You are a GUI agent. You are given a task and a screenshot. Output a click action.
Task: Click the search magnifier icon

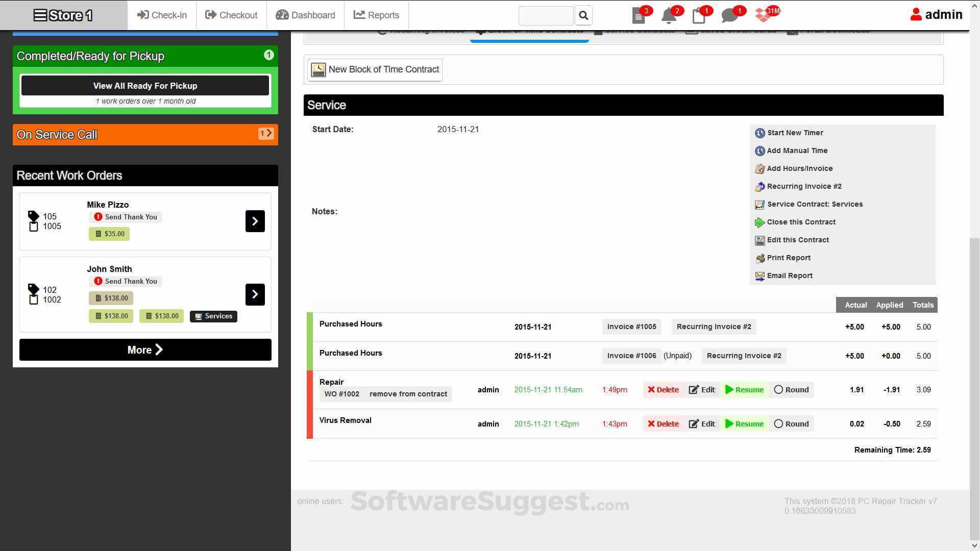583,15
